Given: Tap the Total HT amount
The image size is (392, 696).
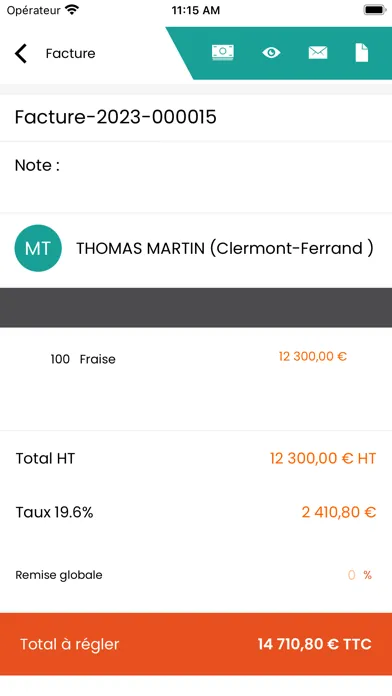Looking at the screenshot, I should [323, 458].
